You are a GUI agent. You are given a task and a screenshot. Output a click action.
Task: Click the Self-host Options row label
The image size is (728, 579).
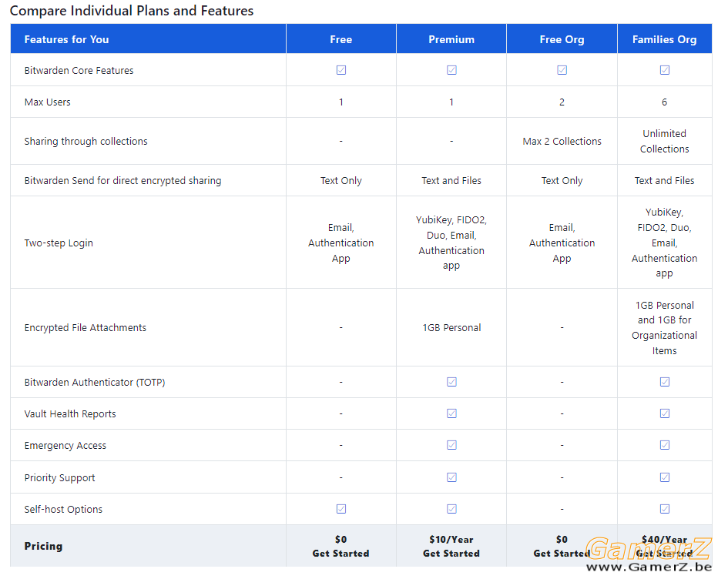tap(63, 510)
